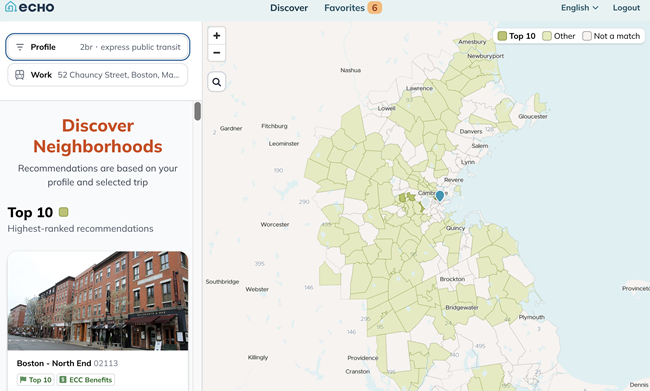Click the sidebar vertical scrollbar
650x391 pixels.
[x=197, y=111]
